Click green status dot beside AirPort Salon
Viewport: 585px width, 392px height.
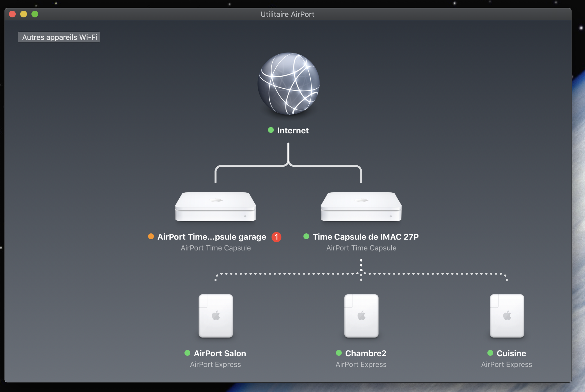coord(188,353)
